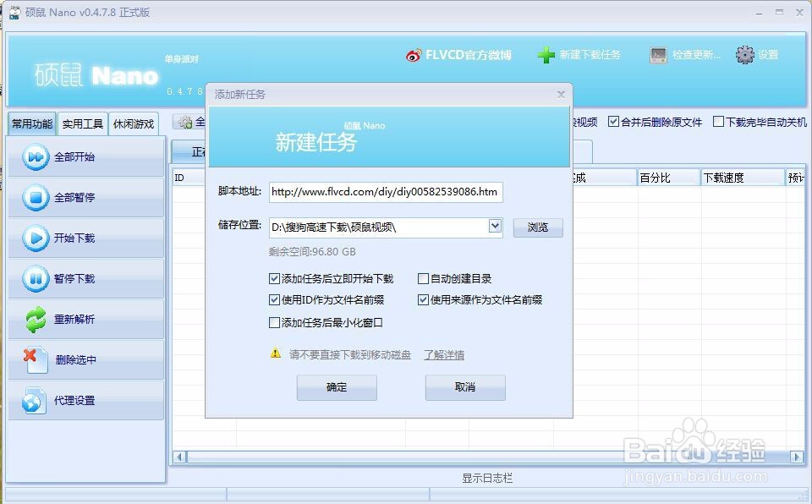This screenshot has width=812, height=504.
Task: Click the green Re-parse refresh icon
Action: (36, 319)
